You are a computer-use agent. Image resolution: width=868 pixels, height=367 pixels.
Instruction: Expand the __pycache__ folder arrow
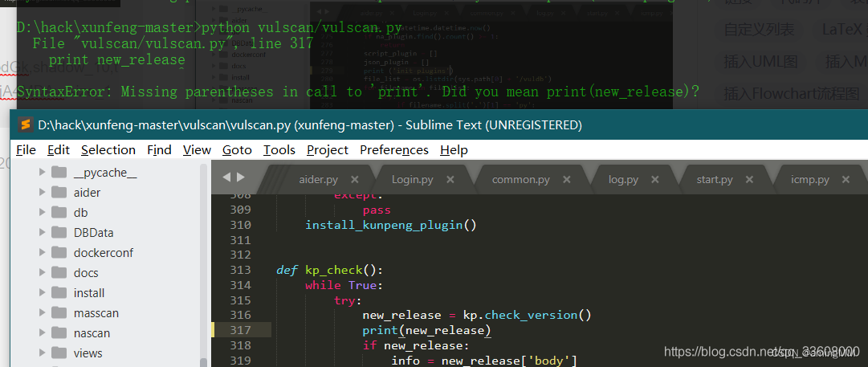42,173
